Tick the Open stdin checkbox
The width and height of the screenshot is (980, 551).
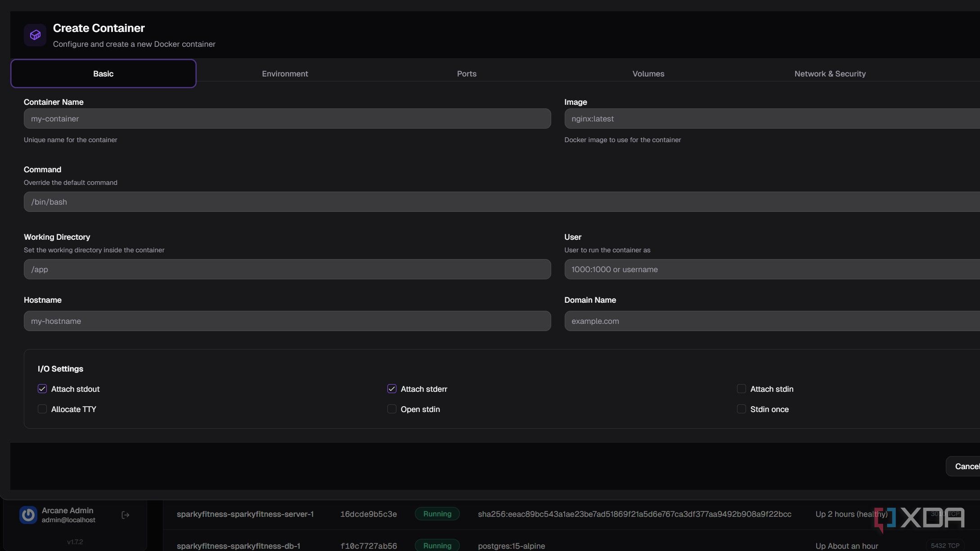[x=392, y=409]
